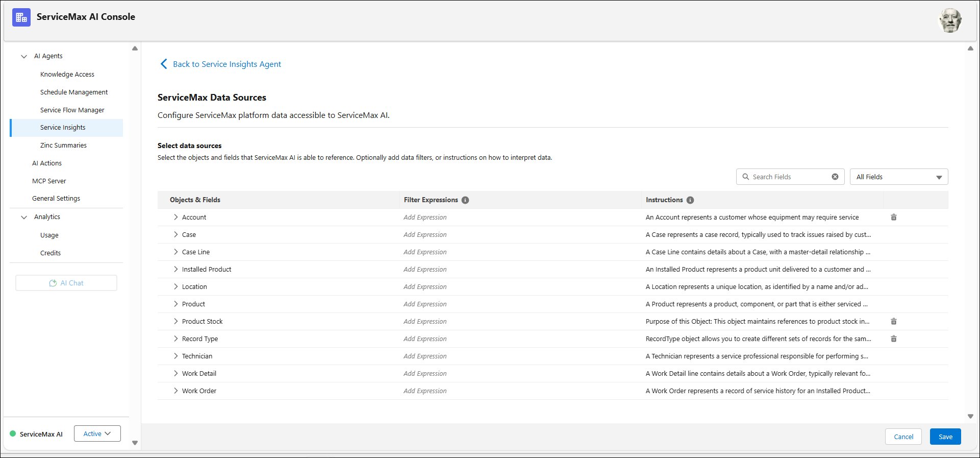
Task: Expand the Installed Product object row
Action: click(x=175, y=269)
